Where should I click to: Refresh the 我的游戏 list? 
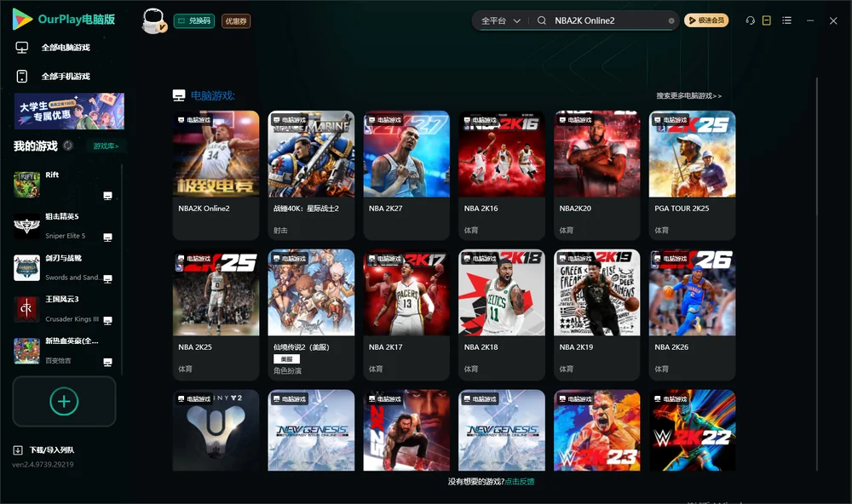pos(68,146)
